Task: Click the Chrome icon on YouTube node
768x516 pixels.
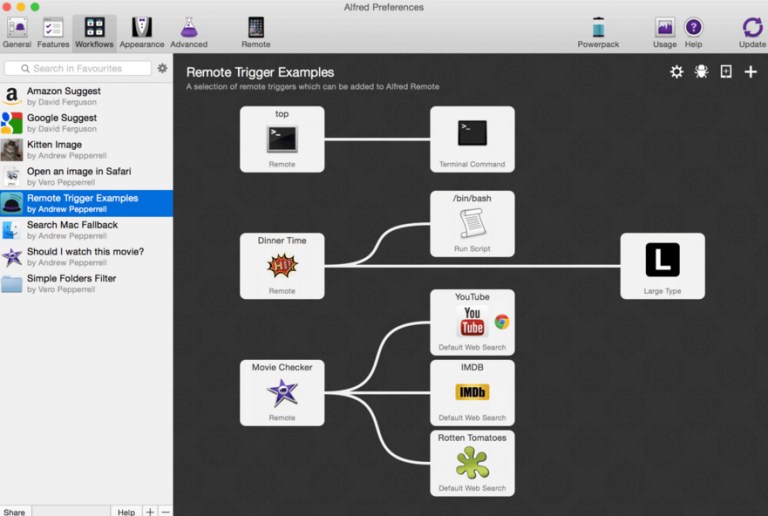Action: pos(502,322)
